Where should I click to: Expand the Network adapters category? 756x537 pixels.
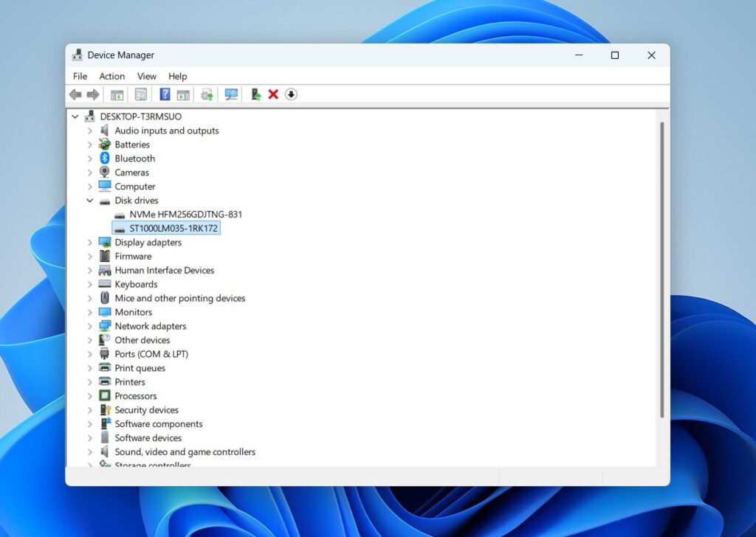(x=90, y=325)
